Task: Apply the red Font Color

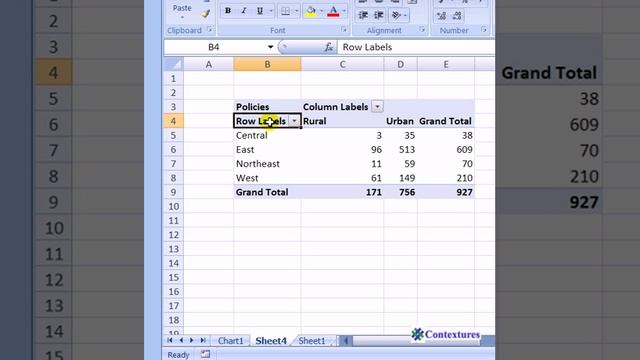Action: (x=333, y=11)
